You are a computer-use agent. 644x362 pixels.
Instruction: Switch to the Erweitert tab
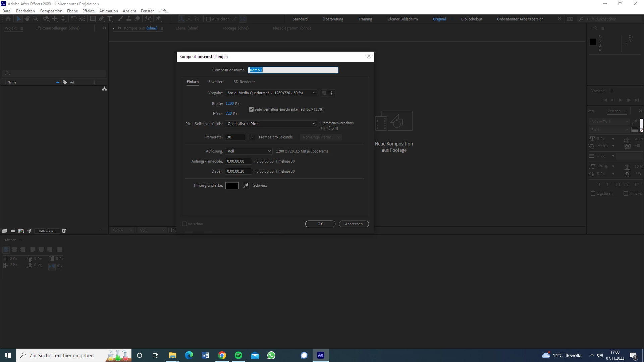click(x=216, y=82)
